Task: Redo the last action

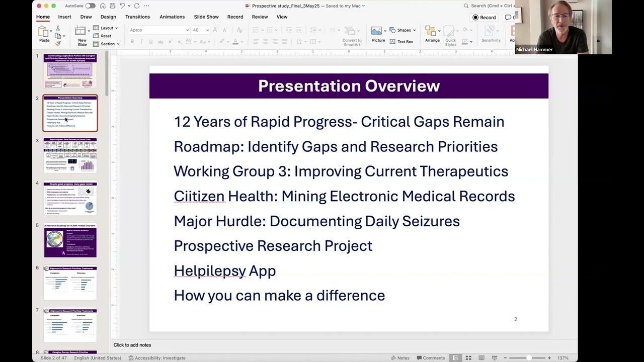Action: pyautogui.click(x=137, y=6)
